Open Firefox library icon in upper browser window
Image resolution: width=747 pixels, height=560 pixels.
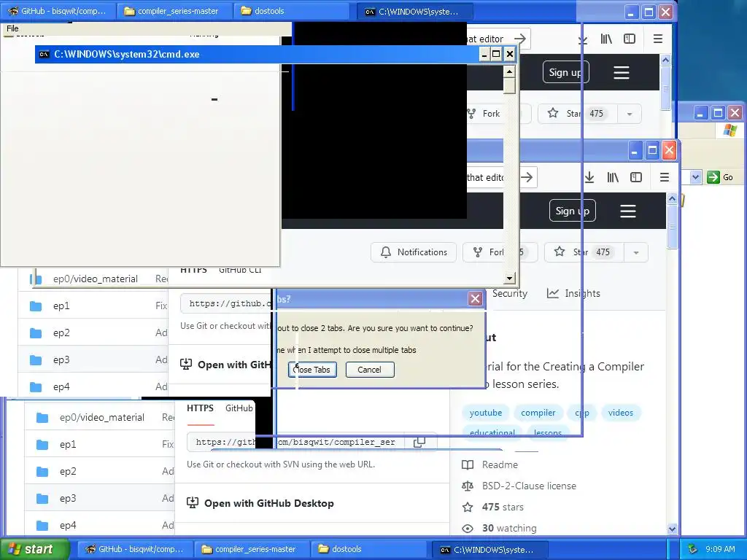pos(606,39)
